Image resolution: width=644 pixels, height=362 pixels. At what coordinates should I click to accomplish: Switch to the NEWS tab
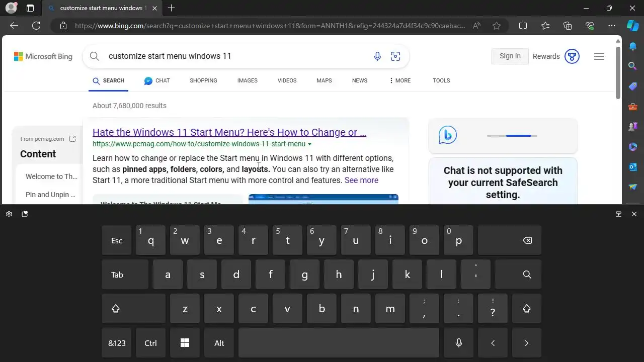(360, 80)
